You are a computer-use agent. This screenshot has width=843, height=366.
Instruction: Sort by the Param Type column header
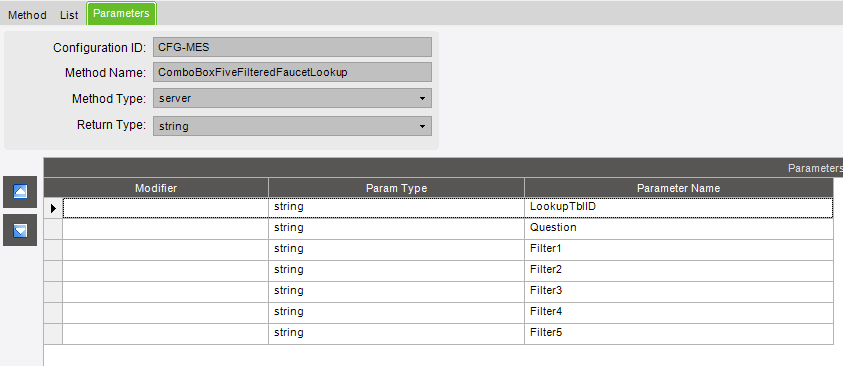[396, 188]
